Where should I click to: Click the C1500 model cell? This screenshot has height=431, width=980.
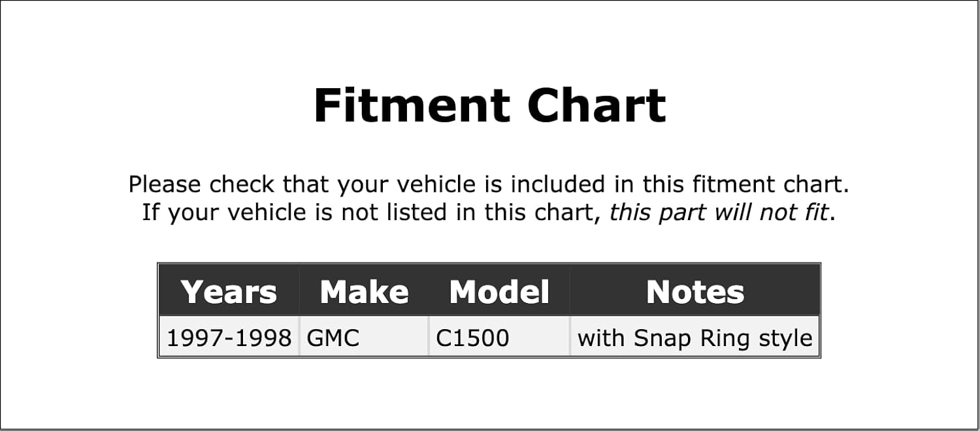[x=499, y=338]
